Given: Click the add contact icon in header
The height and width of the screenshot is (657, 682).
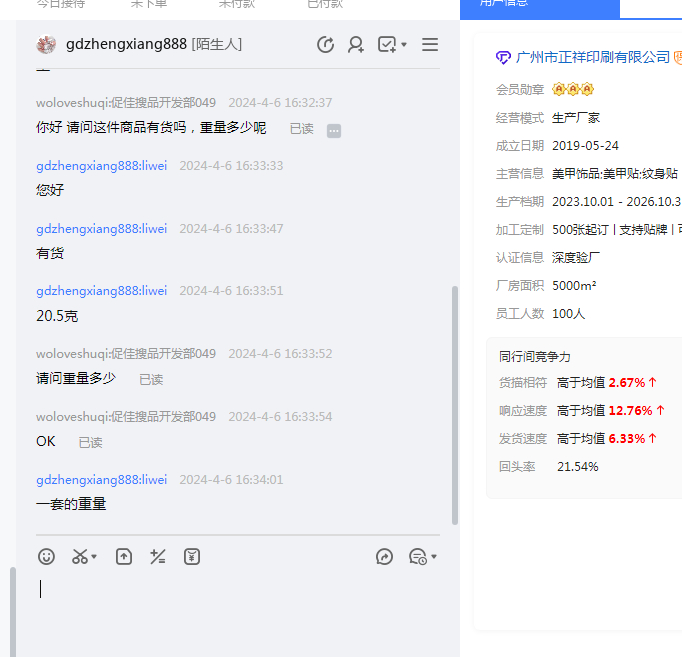Looking at the screenshot, I should click(x=355, y=45).
